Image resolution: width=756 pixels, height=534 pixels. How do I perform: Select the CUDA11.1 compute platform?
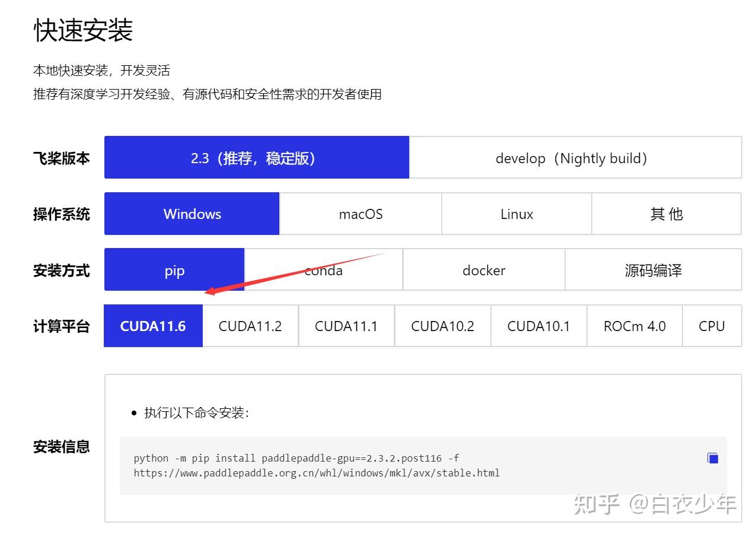[346, 326]
